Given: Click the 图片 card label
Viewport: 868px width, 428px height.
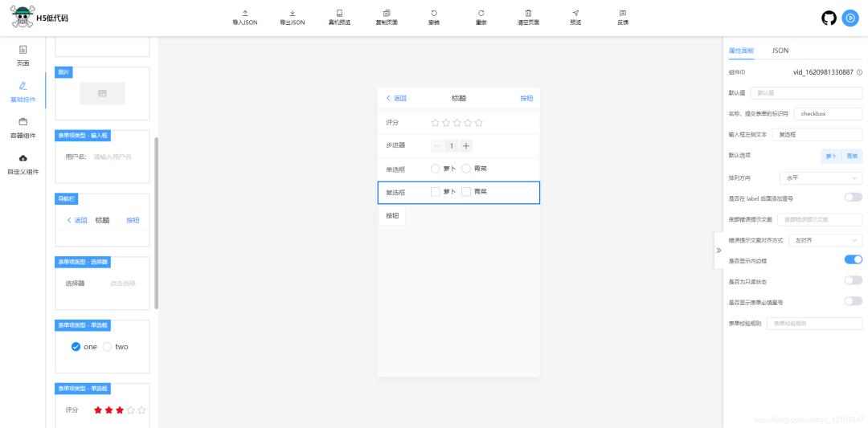Looking at the screenshot, I should 64,72.
